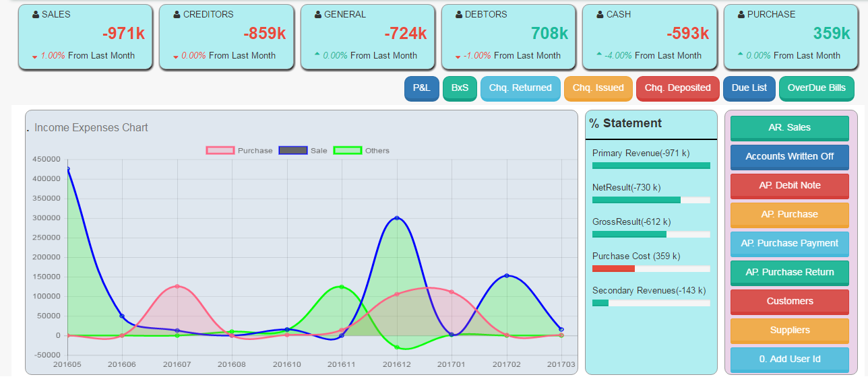Open the BxS report
The height and width of the screenshot is (379, 868).
460,88
